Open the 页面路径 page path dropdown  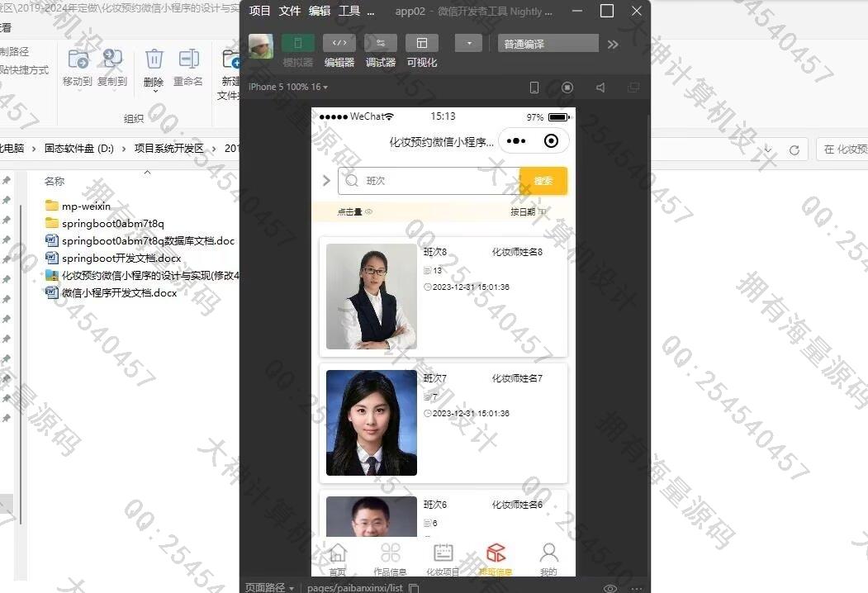(269, 587)
